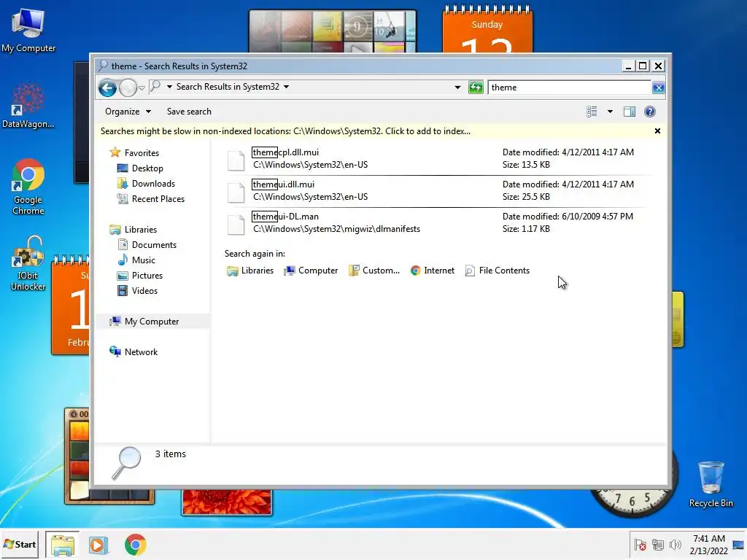Click the theme search input field
747x560 pixels.
coord(569,87)
